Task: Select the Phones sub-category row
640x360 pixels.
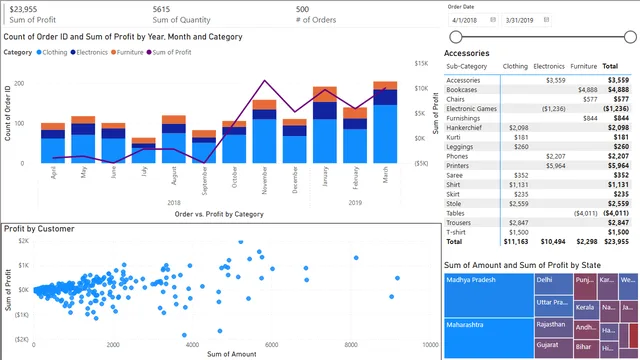Action: tap(538, 156)
